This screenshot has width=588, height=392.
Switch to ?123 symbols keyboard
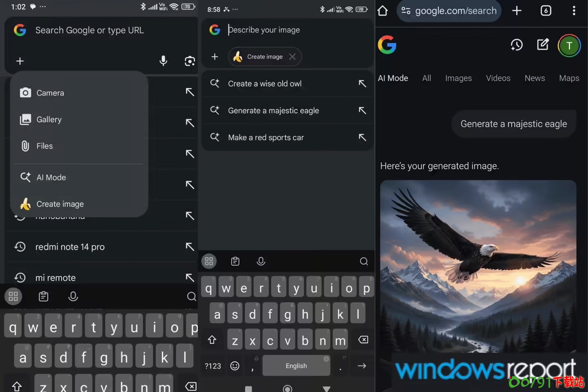(x=213, y=366)
